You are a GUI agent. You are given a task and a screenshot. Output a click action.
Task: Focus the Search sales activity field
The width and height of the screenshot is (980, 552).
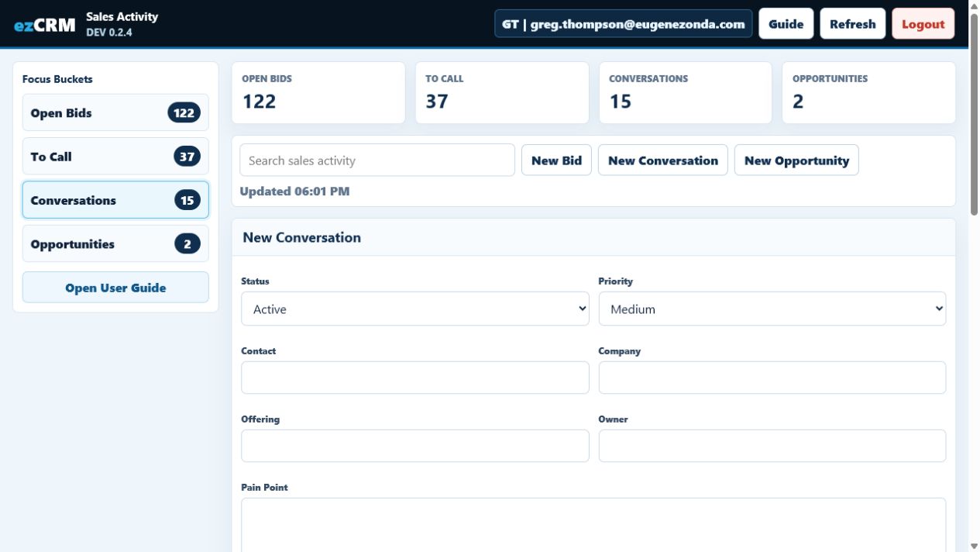pos(377,160)
